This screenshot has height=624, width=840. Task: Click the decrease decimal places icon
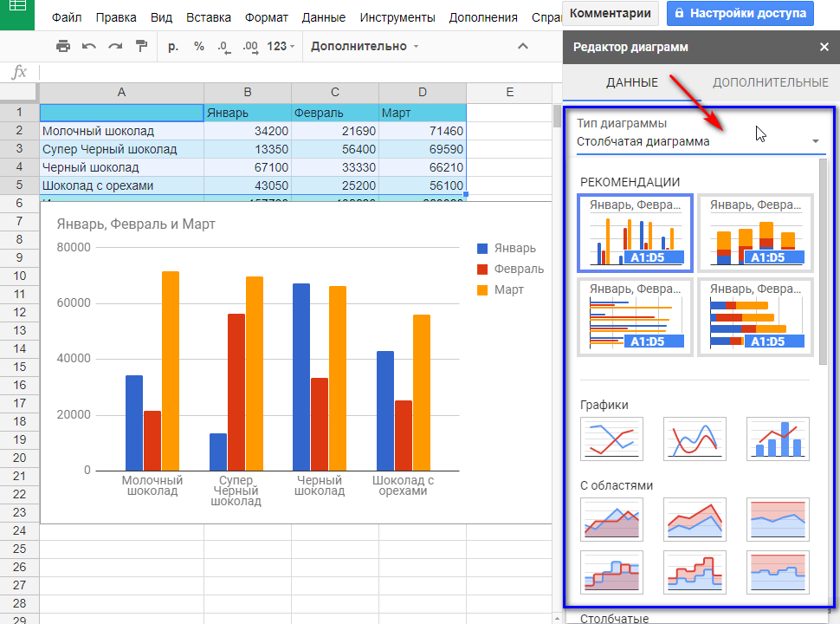tap(223, 46)
